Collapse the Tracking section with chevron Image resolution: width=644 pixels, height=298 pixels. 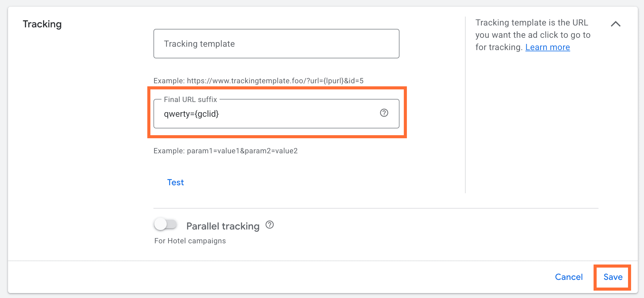(615, 24)
